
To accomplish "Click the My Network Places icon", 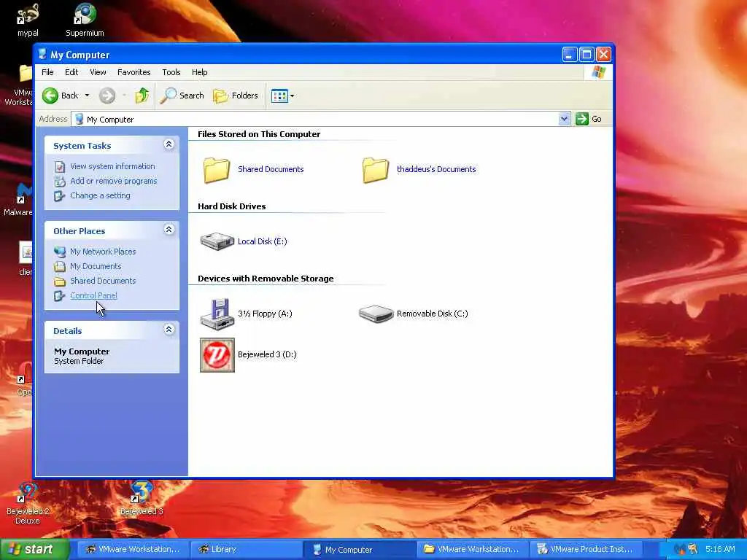I will (60, 252).
